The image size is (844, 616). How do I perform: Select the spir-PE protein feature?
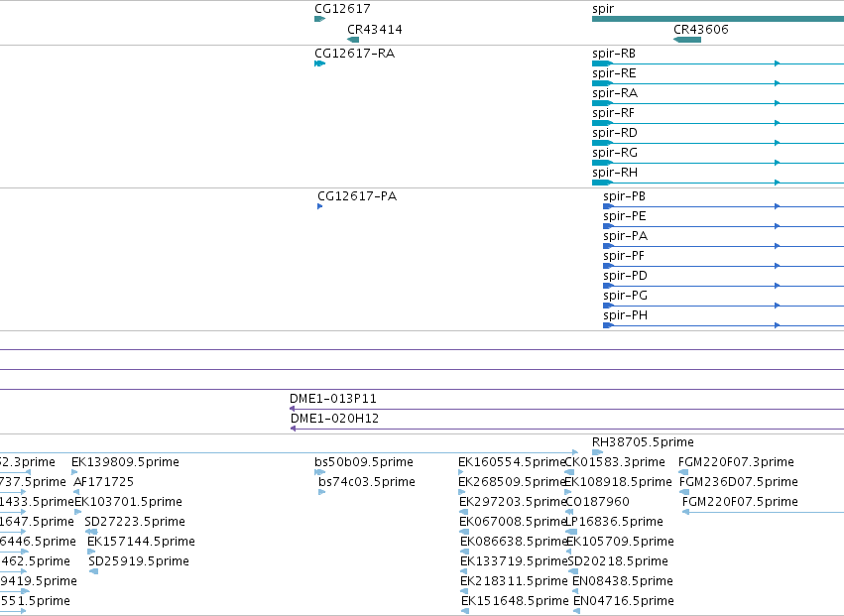coord(723,226)
